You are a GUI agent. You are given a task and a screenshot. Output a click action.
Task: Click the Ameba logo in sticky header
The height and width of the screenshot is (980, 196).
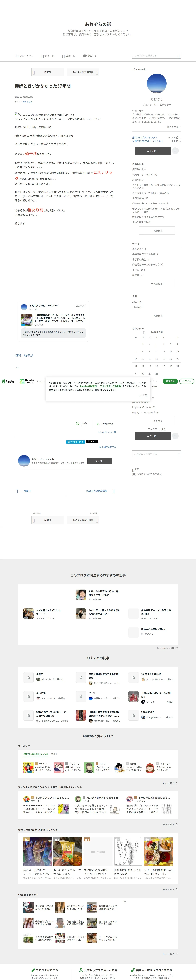click(8, 381)
